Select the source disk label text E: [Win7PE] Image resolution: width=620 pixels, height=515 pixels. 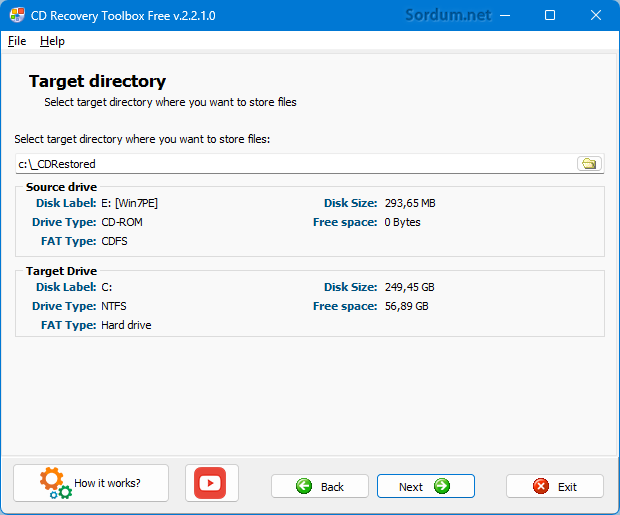[x=130, y=203]
